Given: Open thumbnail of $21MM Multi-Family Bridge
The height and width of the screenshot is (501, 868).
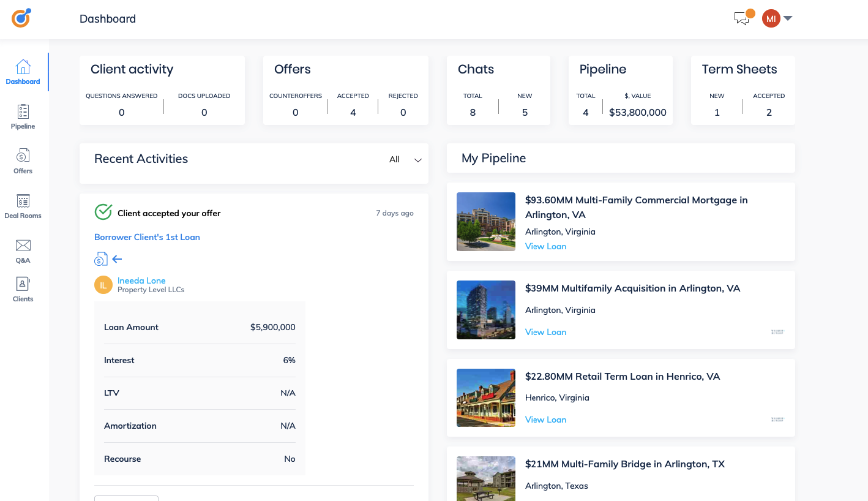Looking at the screenshot, I should [486, 478].
